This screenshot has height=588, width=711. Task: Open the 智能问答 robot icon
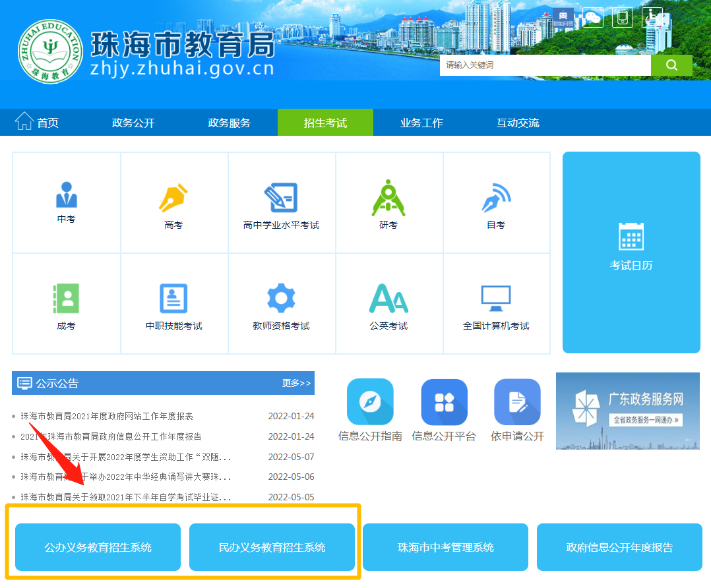point(563,17)
